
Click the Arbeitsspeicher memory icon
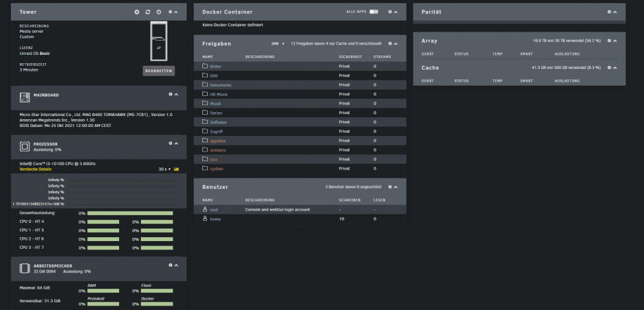(24, 269)
